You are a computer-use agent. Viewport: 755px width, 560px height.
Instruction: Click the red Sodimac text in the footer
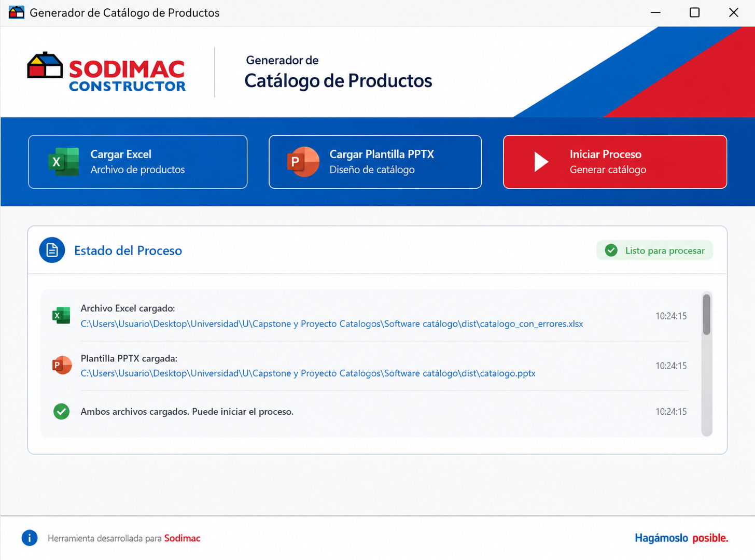[182, 538]
